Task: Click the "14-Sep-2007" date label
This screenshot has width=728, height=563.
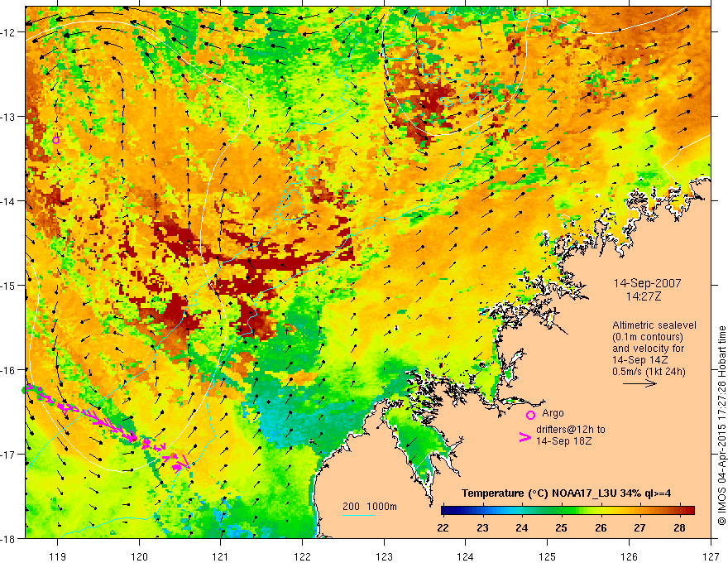Action: click(x=647, y=283)
